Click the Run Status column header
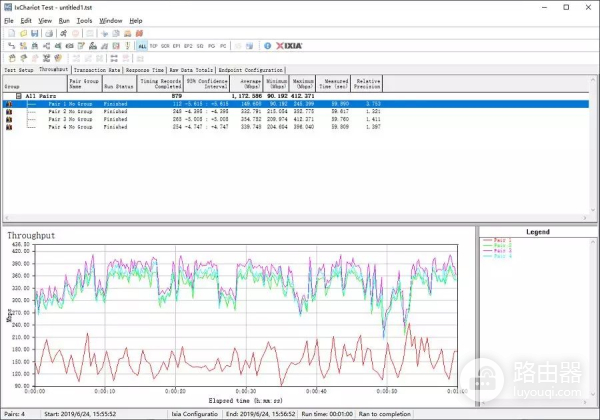 coord(116,86)
